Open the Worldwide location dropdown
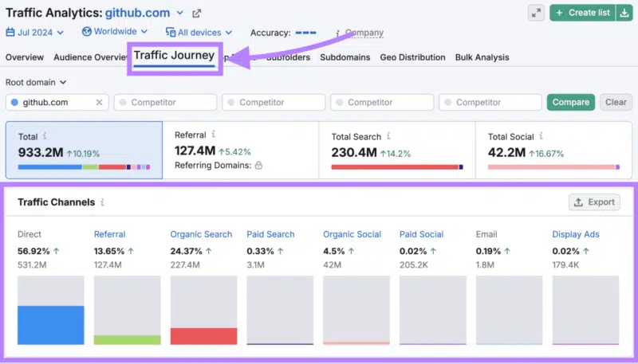638x364 pixels. [115, 31]
